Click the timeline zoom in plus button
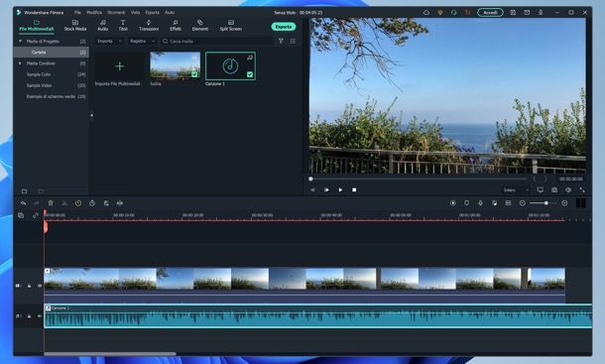The width and height of the screenshot is (605, 364). tap(564, 203)
